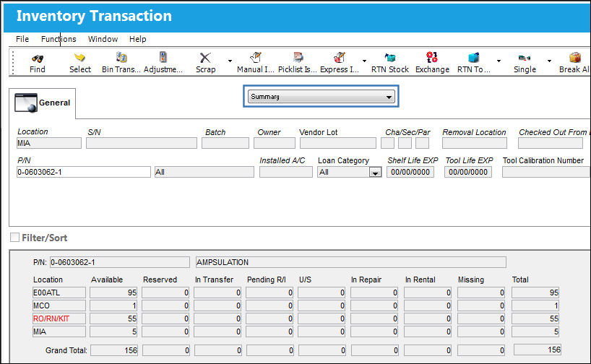Open the Help menu
The height and width of the screenshot is (364, 591).
[137, 39]
